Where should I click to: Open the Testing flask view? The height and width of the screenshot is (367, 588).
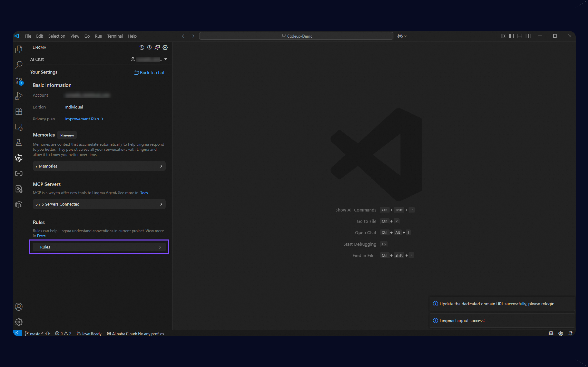point(19,142)
